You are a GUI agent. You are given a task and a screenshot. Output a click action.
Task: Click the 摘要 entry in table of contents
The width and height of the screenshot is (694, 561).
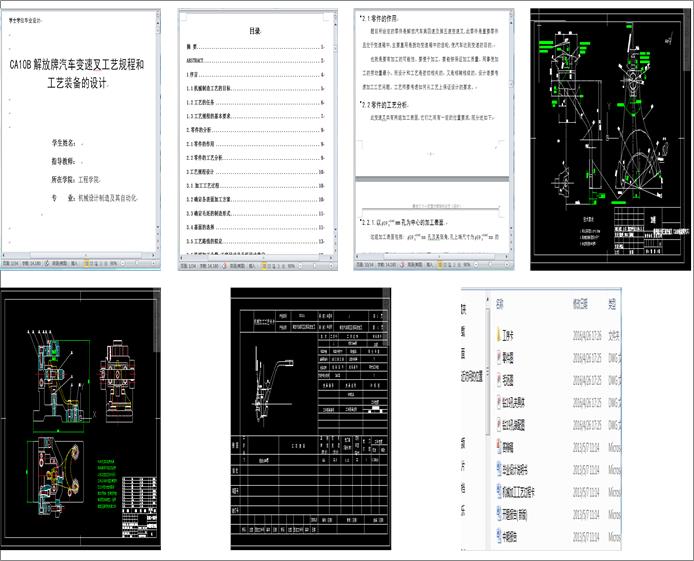192,46
